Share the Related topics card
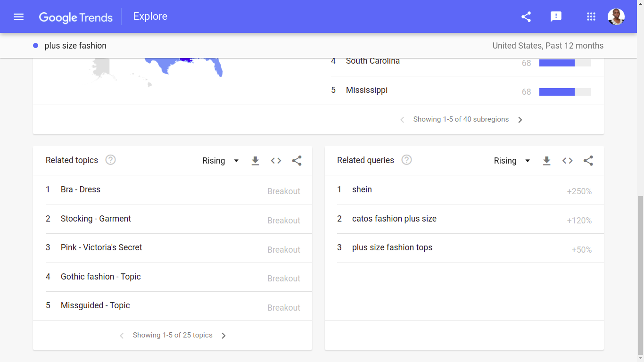644x362 pixels. 297,161
